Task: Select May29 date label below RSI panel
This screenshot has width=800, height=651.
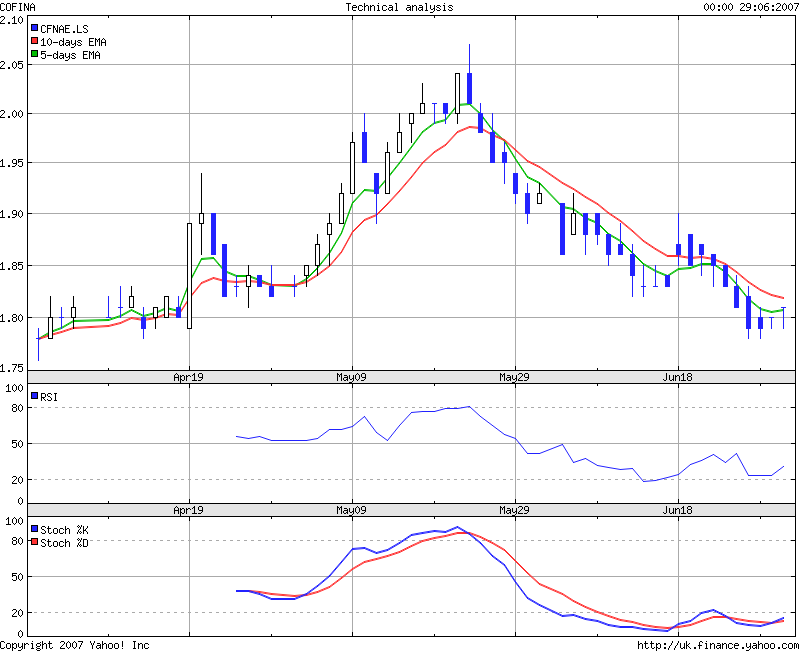Action: 514,509
